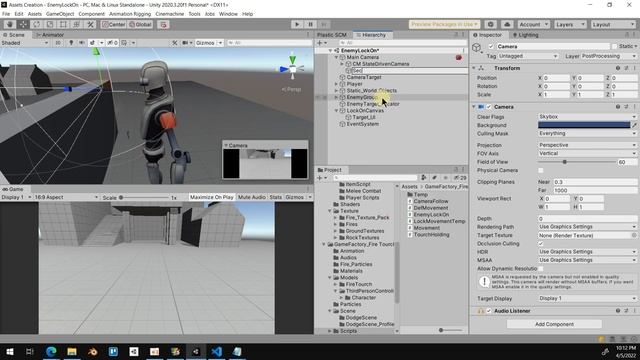Click the Near clipping plane field

tap(595, 182)
